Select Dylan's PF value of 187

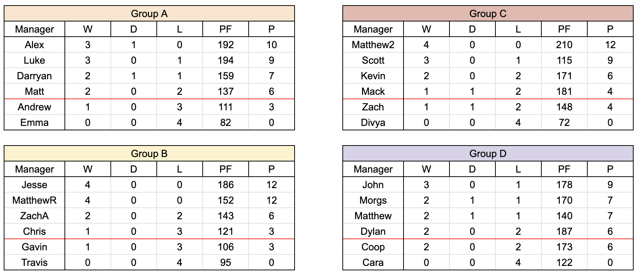click(564, 231)
